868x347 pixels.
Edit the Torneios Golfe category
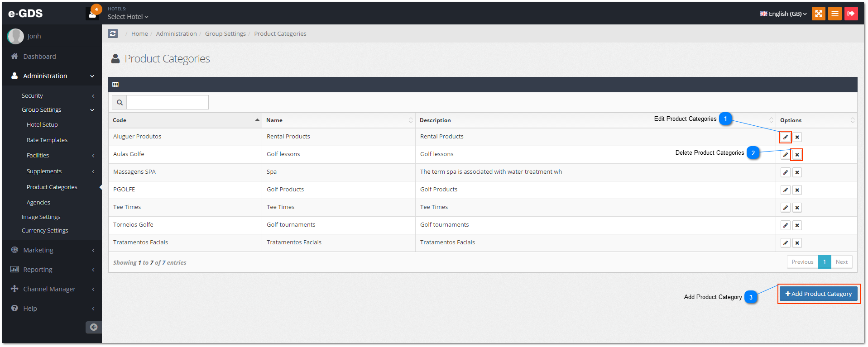pyautogui.click(x=786, y=225)
